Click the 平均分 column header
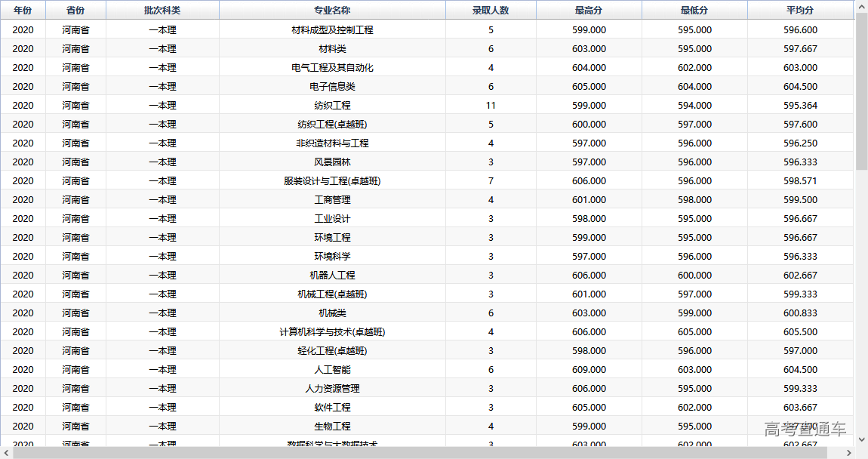The width and height of the screenshot is (868, 459). pos(800,11)
